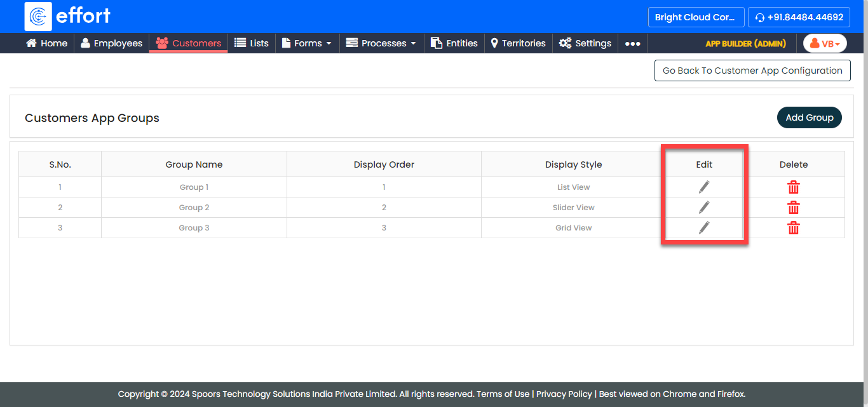Click the Bright Cloud Cor... company button
Viewport: 868px width, 407px height.
[x=695, y=17]
